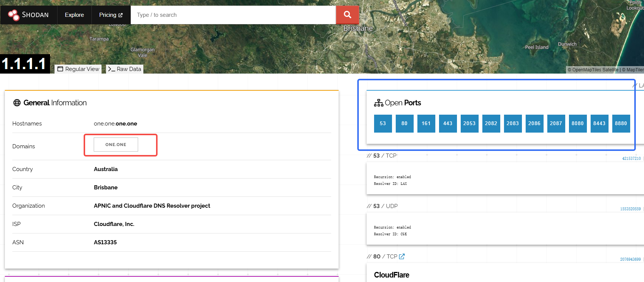The height and width of the screenshot is (282, 644).
Task: Jump to open port 8880
Action: point(621,124)
